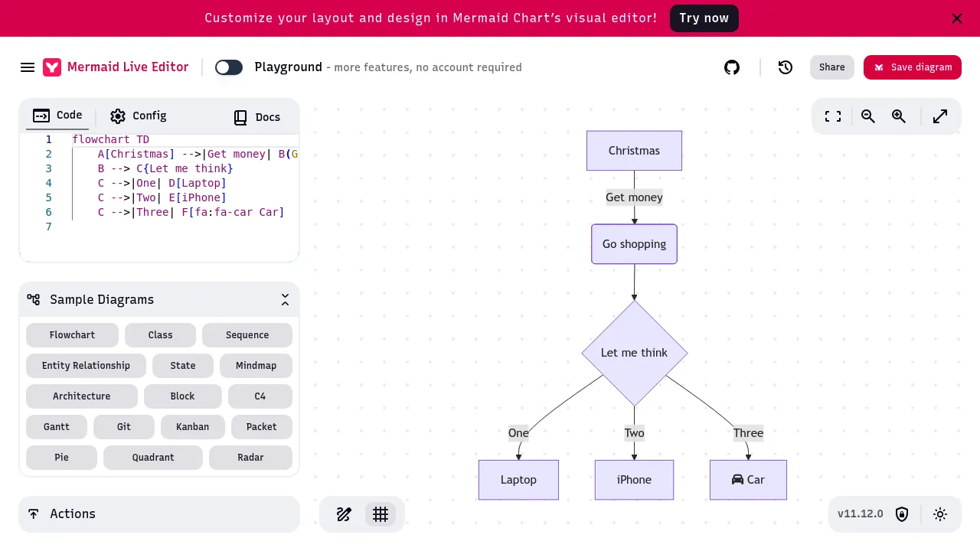Click the shield security icon

902,514
